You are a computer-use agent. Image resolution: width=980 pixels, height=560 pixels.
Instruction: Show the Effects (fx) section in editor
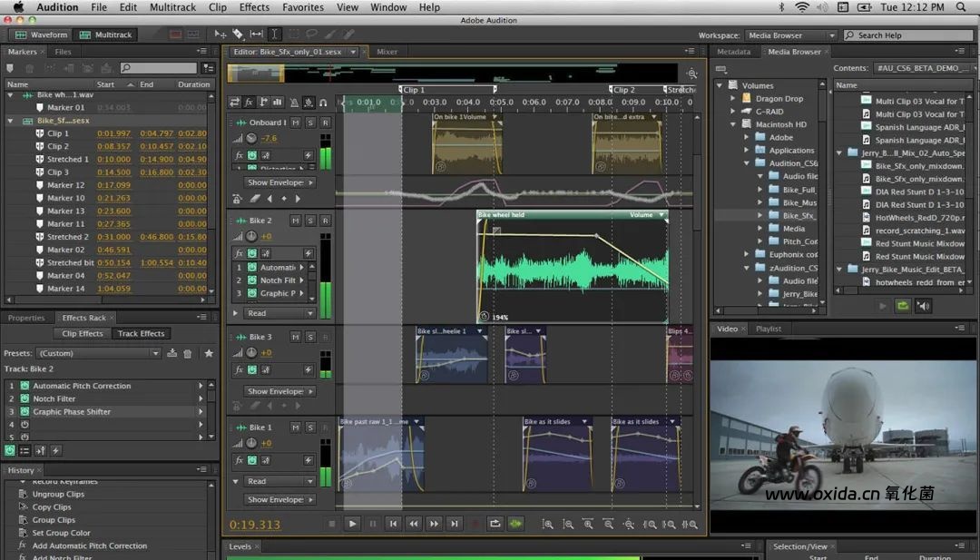pos(249,102)
